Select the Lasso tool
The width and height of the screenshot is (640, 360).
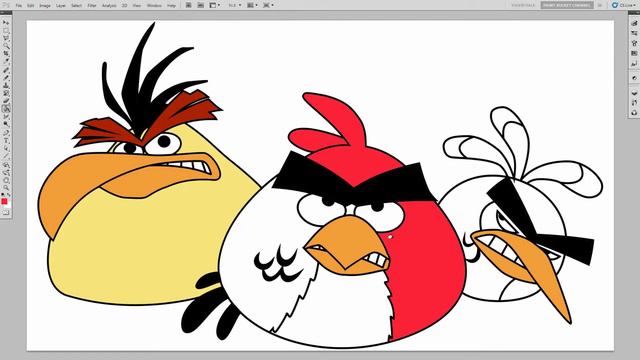[6, 38]
